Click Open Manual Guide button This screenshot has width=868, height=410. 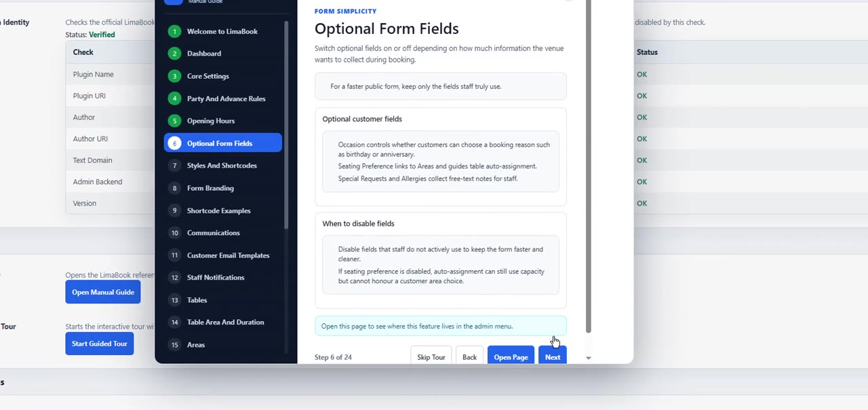pyautogui.click(x=103, y=292)
